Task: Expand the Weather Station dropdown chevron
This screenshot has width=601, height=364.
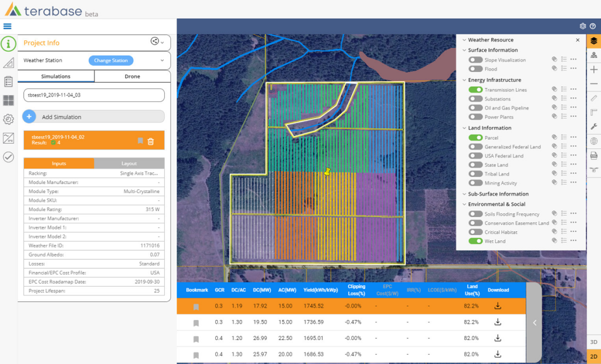Action: click(x=162, y=60)
